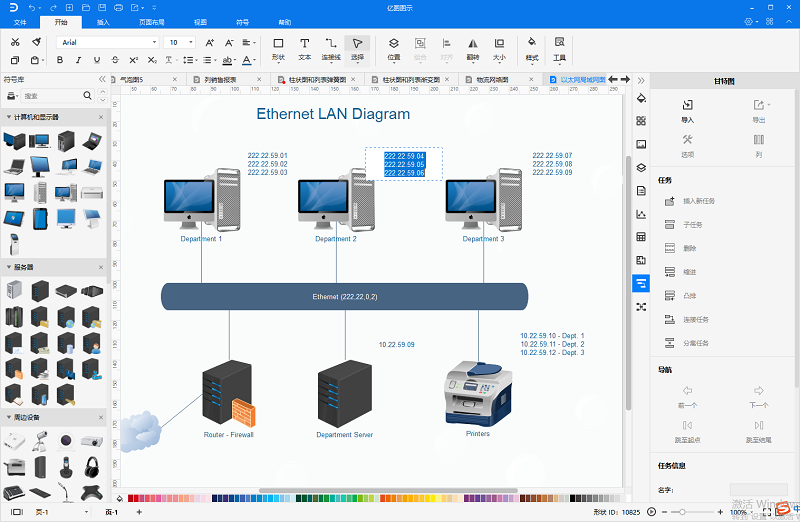The image size is (800, 522).
Task: Click the Print icon in title bar
Action: 118,8
